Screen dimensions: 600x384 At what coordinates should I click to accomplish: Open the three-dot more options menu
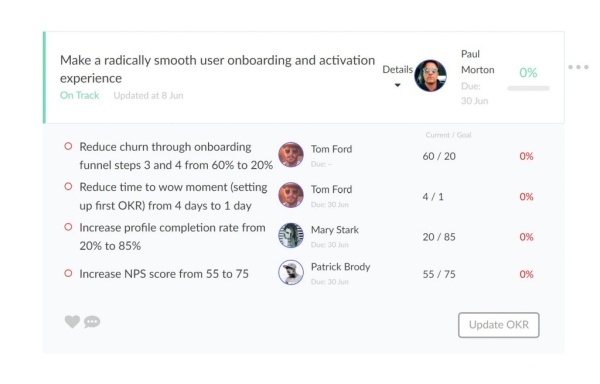(x=578, y=67)
